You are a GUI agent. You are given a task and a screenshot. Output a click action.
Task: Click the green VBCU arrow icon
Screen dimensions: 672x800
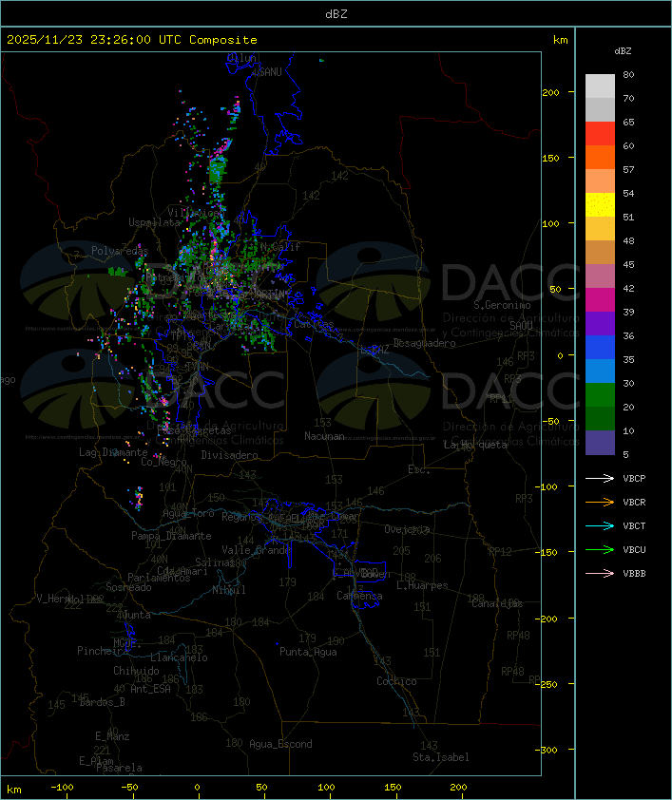600,549
